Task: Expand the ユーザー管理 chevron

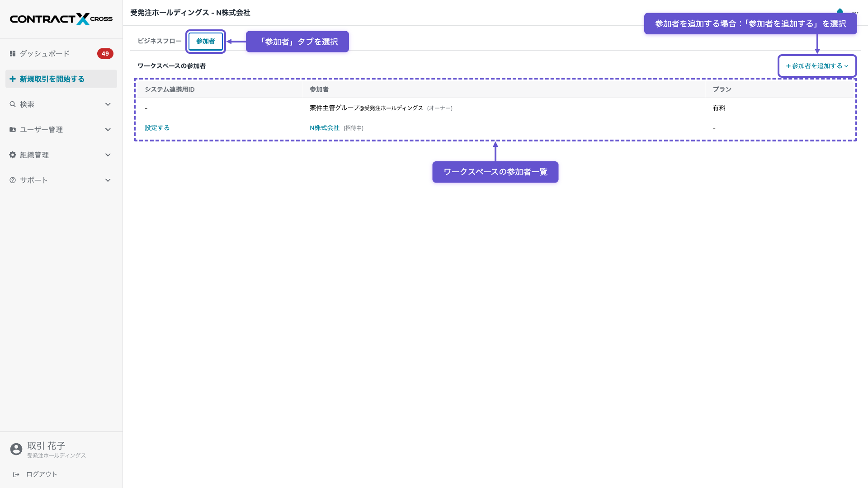Action: [x=108, y=130]
